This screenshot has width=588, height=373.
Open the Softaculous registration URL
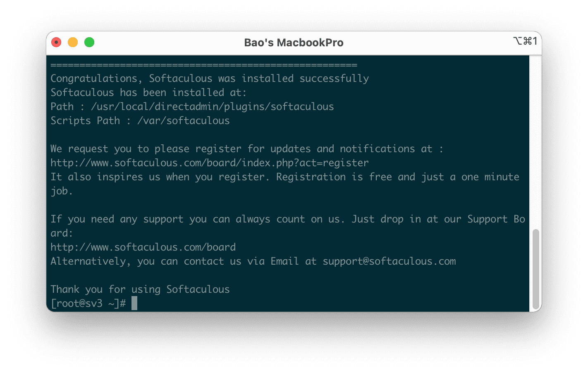[209, 163]
